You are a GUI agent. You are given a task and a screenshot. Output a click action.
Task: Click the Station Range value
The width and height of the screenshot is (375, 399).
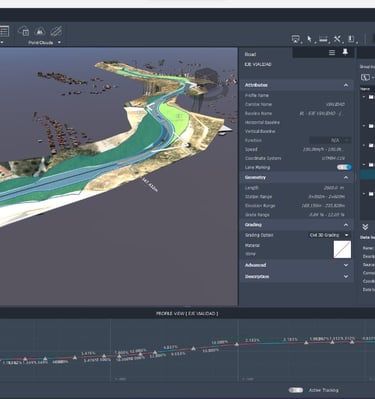(326, 197)
